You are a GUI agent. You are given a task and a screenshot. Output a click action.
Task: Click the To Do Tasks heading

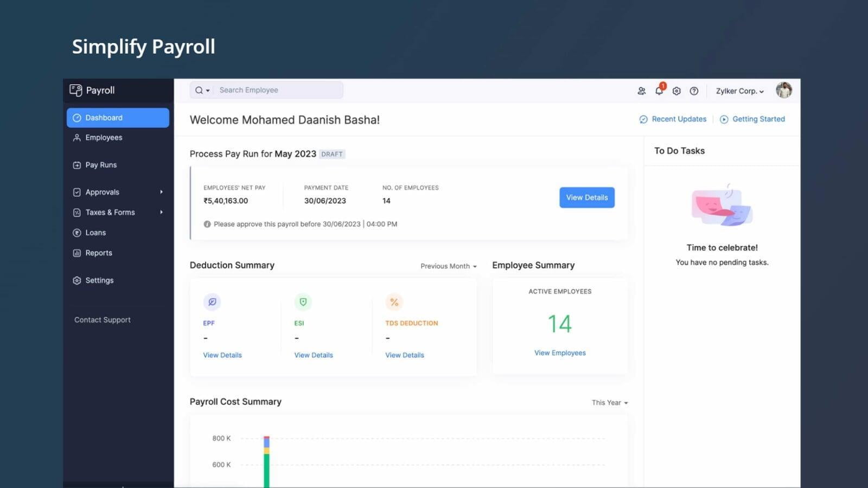coord(679,151)
